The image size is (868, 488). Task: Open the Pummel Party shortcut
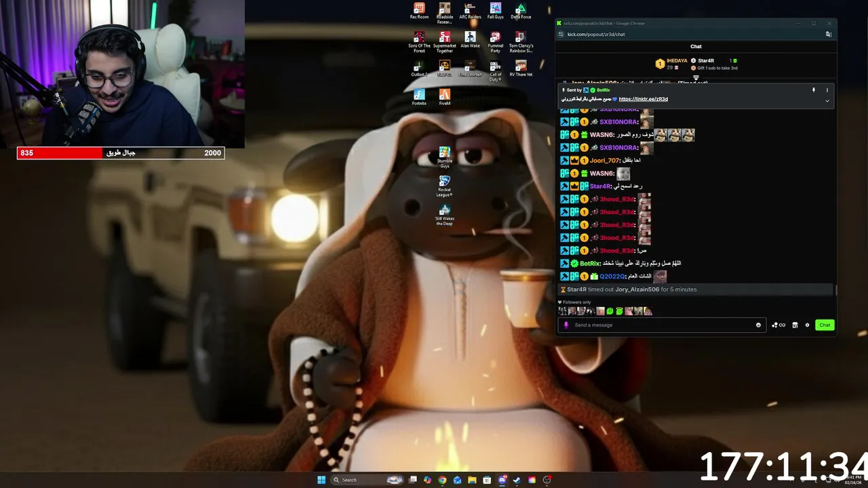(x=496, y=41)
